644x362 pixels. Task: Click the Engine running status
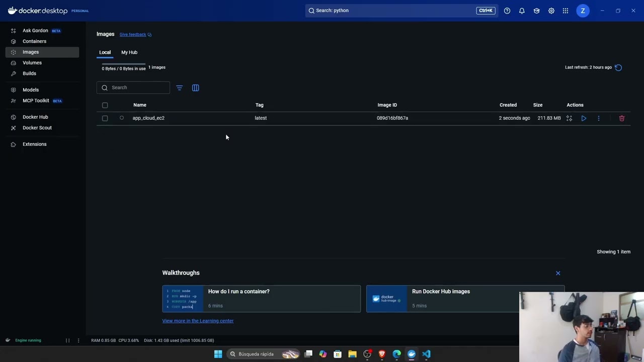28,340
